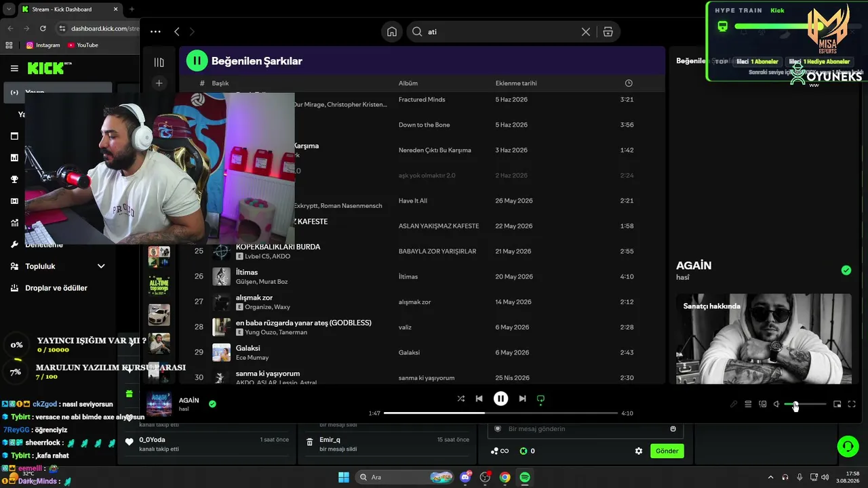The width and height of the screenshot is (868, 488).
Task: Open Instagram bookmark in Chrome
Action: 43,45
